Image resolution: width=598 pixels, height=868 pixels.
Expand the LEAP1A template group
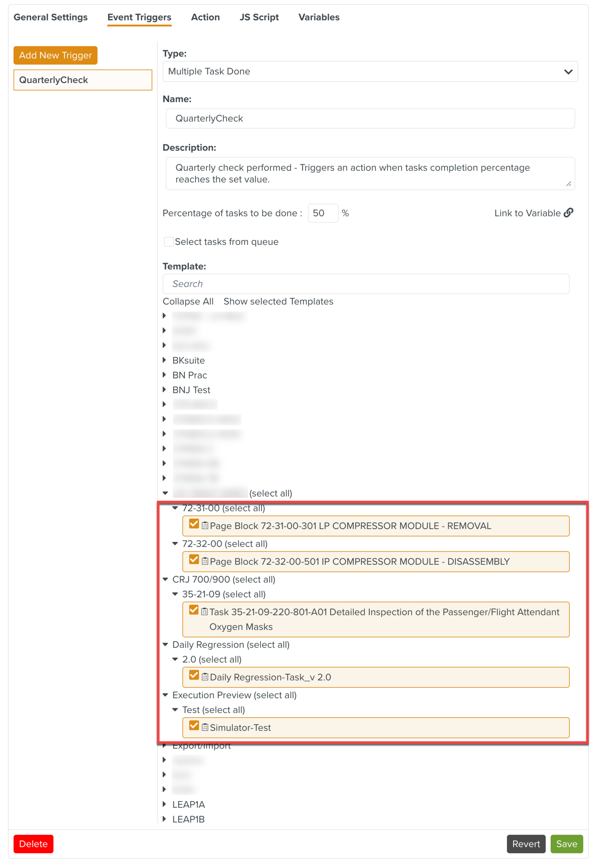(165, 804)
